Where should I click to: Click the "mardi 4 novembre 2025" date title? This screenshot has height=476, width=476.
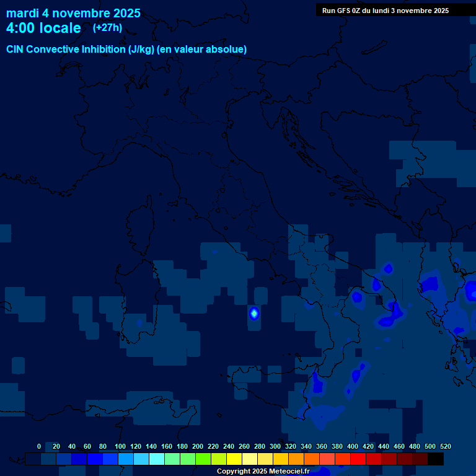[x=73, y=13]
